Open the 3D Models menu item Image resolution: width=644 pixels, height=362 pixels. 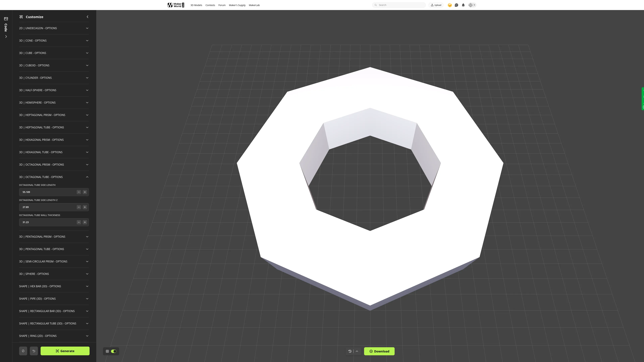point(196,5)
